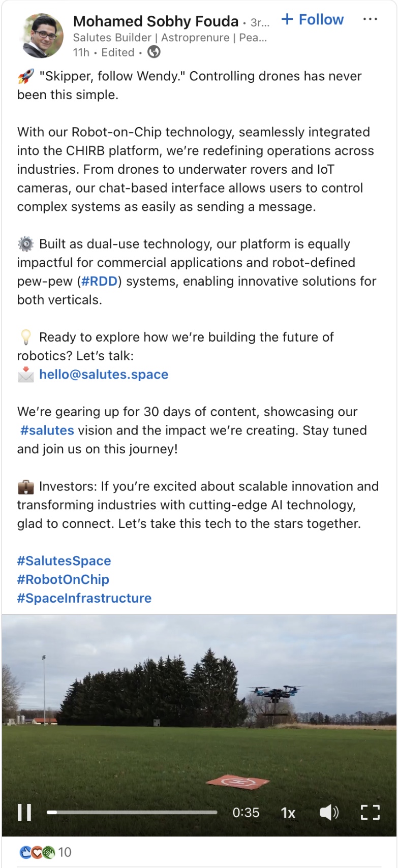Follow Mohamed Sobhy Fouda
Image resolution: width=398 pixels, height=868 pixels.
(313, 20)
